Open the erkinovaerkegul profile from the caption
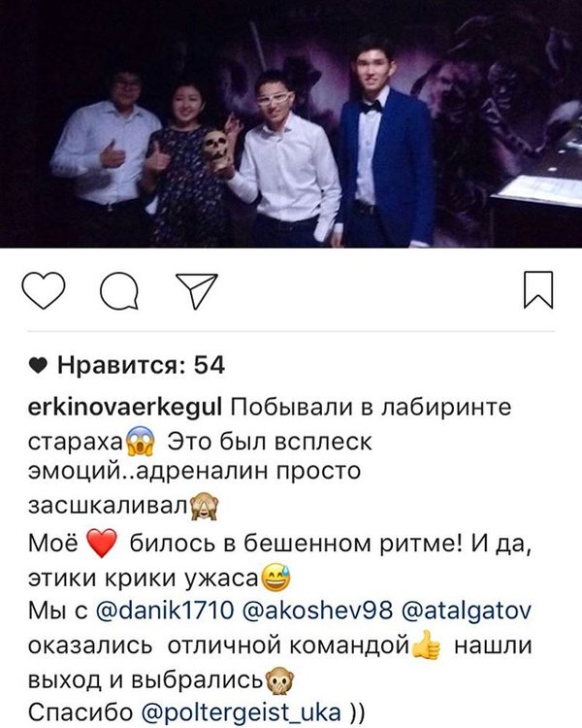 click(x=125, y=408)
